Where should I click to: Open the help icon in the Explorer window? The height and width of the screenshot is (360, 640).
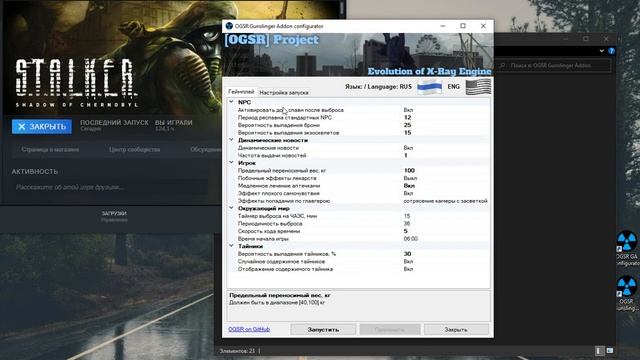(x=611, y=51)
